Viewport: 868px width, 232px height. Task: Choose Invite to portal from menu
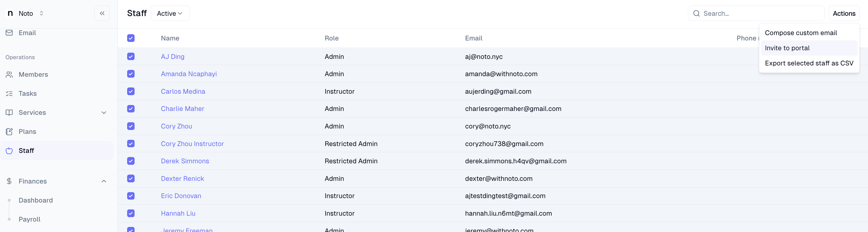[x=809, y=48]
